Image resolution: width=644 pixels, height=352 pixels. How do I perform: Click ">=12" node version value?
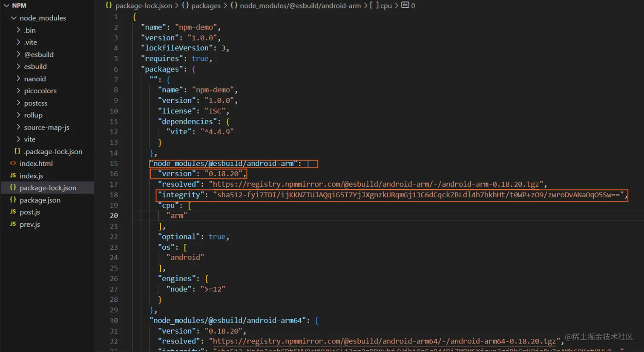(x=213, y=289)
